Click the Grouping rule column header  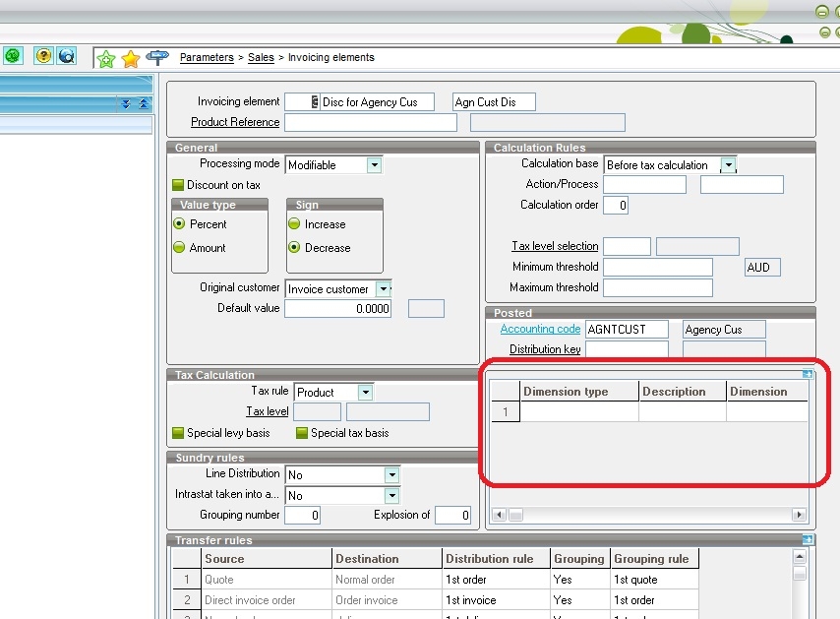click(655, 558)
